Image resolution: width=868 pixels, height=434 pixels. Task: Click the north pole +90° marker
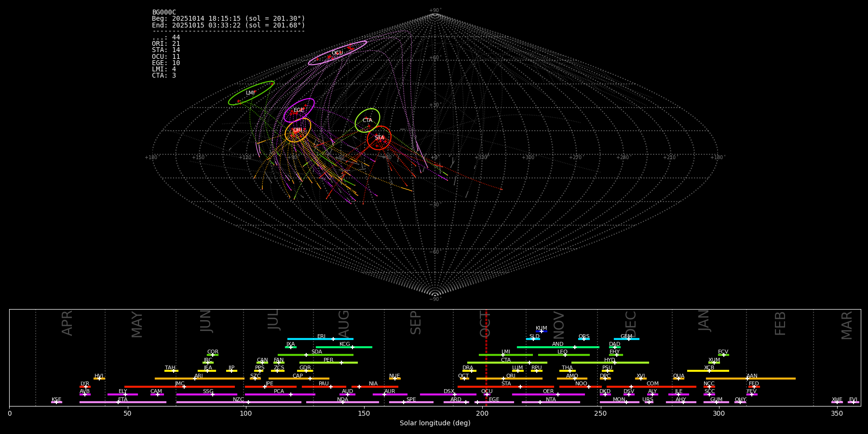(x=434, y=11)
